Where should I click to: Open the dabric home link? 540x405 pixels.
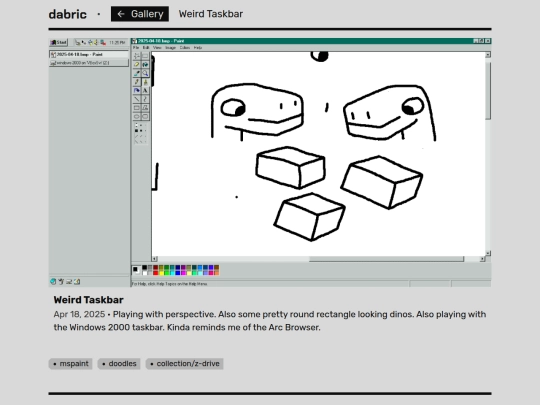click(x=68, y=14)
